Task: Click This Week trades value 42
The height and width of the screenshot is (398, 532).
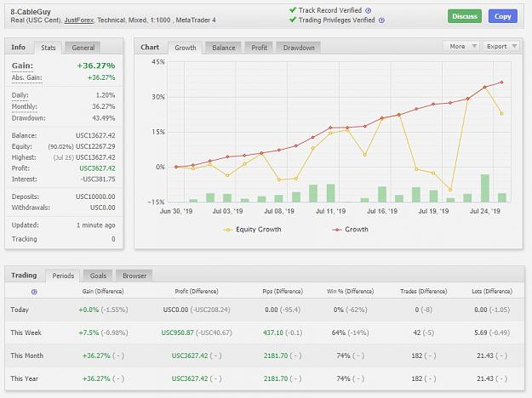Action: pos(417,333)
